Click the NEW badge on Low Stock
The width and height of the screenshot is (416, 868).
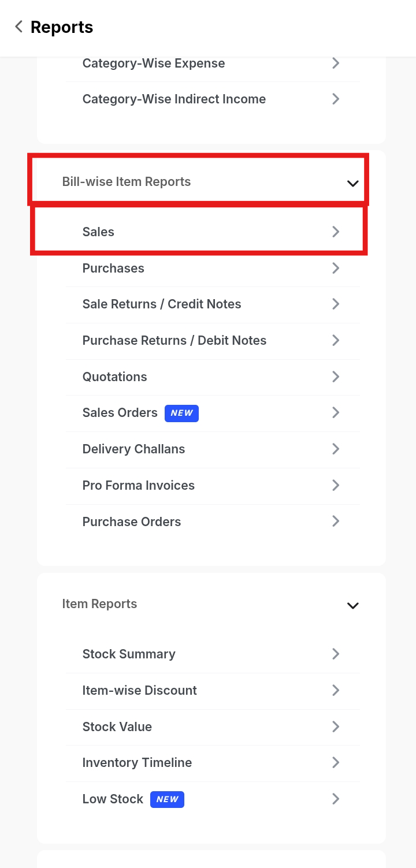pos(167,799)
